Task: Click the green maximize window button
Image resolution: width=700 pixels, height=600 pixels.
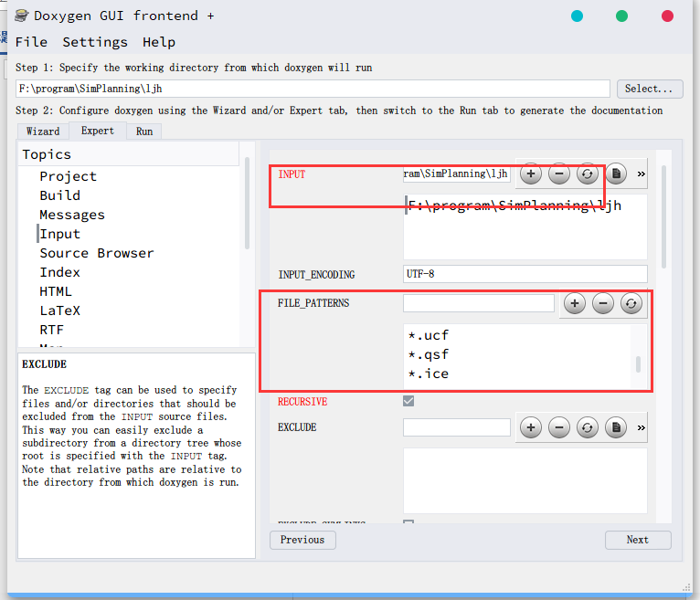Action: point(621,16)
